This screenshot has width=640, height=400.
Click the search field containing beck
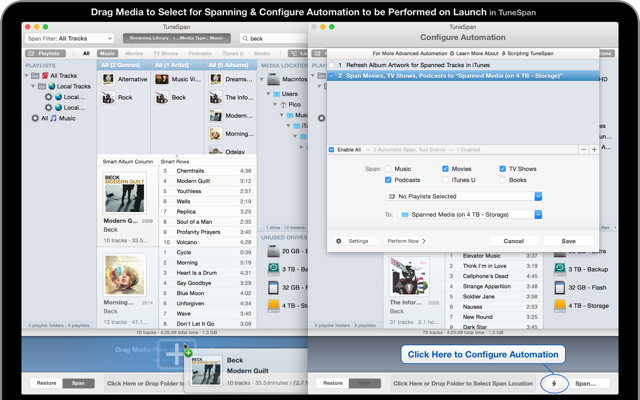tap(272, 38)
